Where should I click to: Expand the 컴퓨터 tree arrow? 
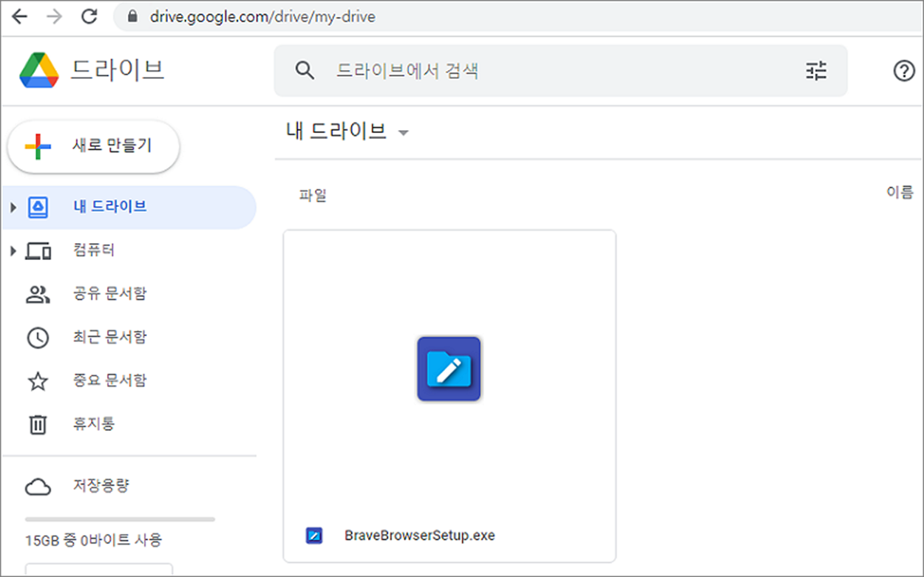click(13, 251)
